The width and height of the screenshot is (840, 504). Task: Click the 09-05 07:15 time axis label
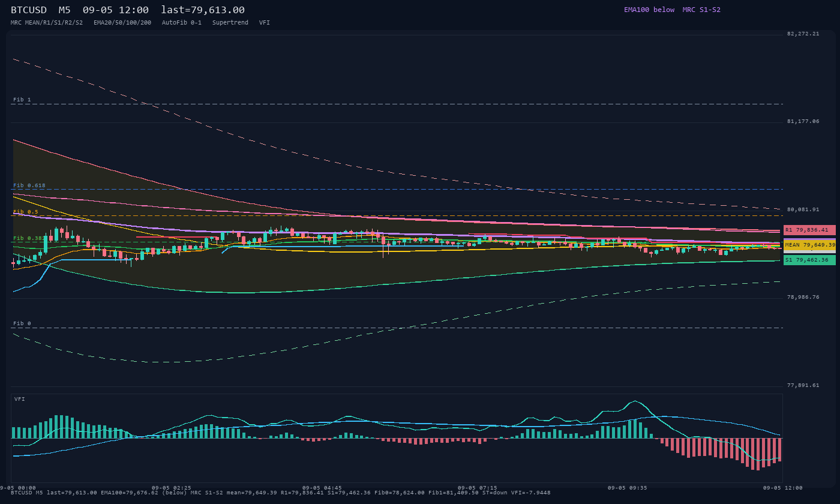478,488
